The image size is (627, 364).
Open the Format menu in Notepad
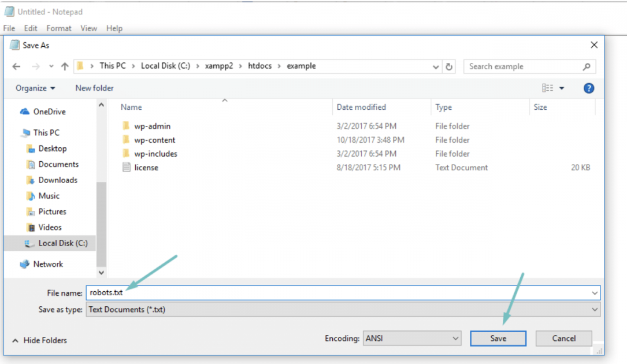(58, 28)
